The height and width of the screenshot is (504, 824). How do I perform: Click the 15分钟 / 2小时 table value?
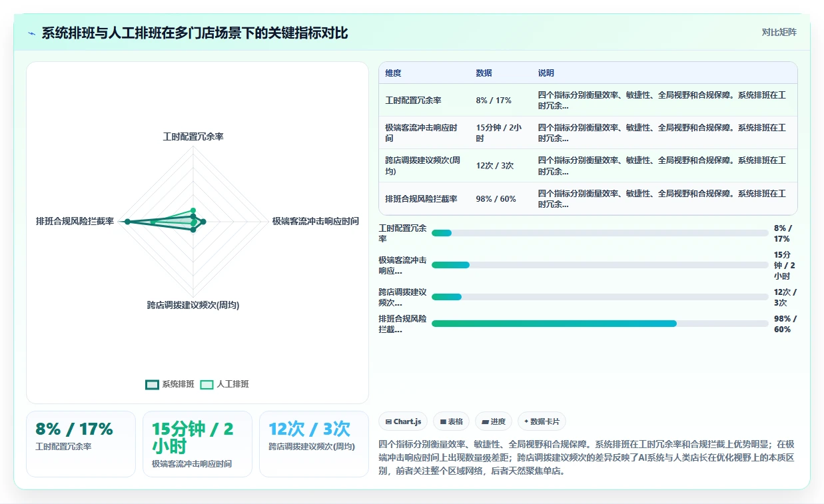[498, 133]
